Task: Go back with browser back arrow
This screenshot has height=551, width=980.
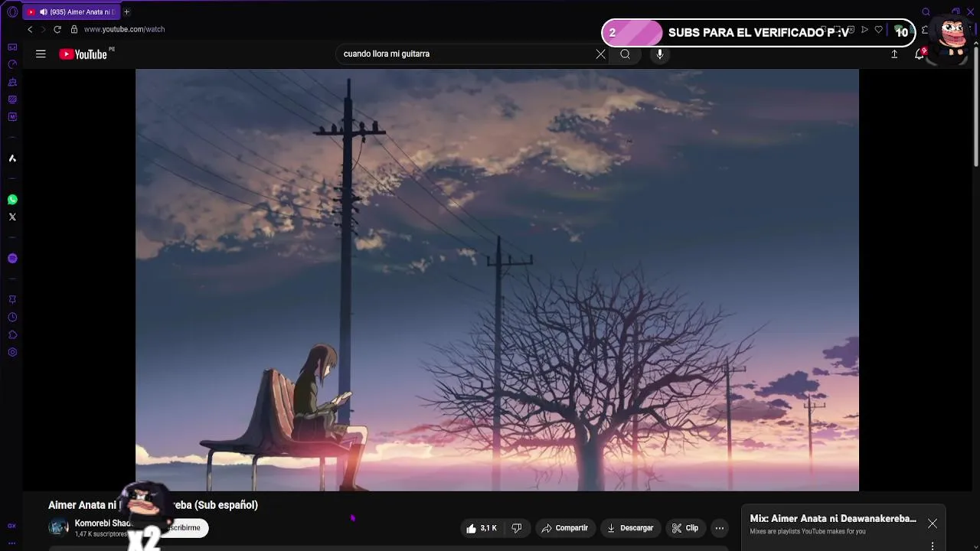Action: pos(30,29)
